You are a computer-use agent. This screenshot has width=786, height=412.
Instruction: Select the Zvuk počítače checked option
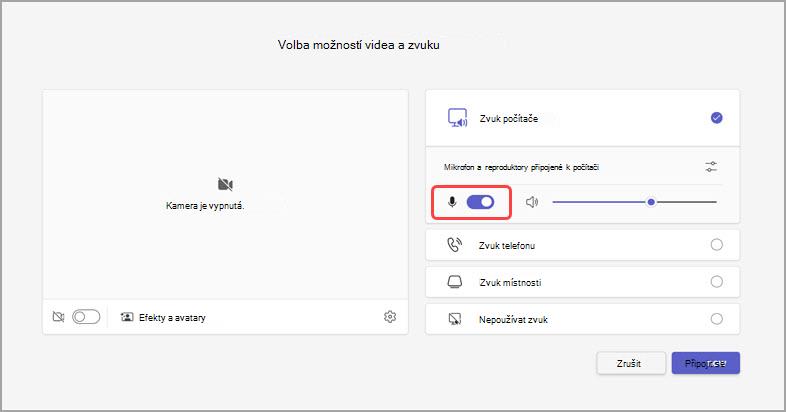point(716,118)
